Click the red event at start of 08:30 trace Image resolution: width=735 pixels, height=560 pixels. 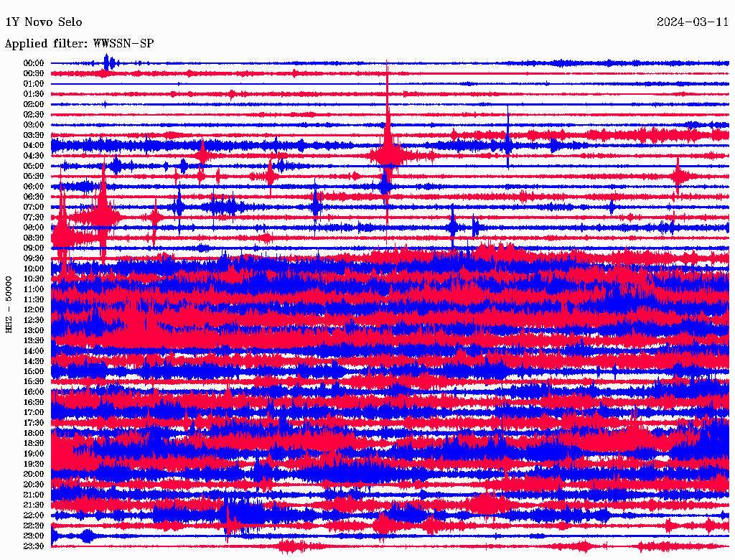click(x=62, y=235)
